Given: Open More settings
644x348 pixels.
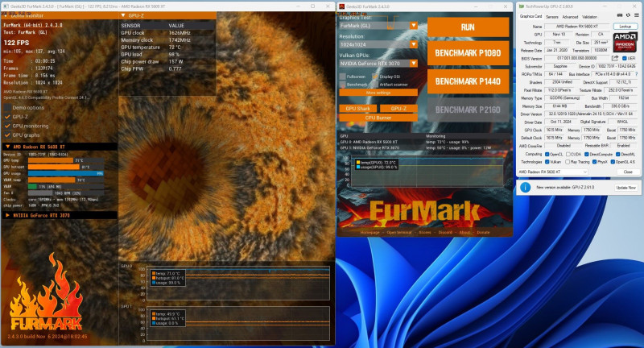Looking at the screenshot, I should [x=378, y=93].
